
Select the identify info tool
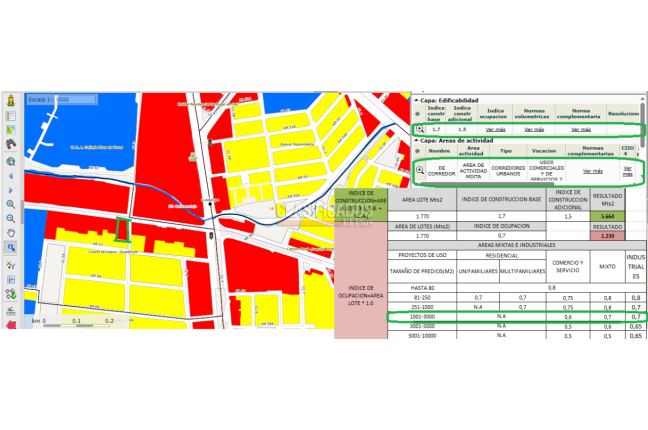click(x=11, y=247)
